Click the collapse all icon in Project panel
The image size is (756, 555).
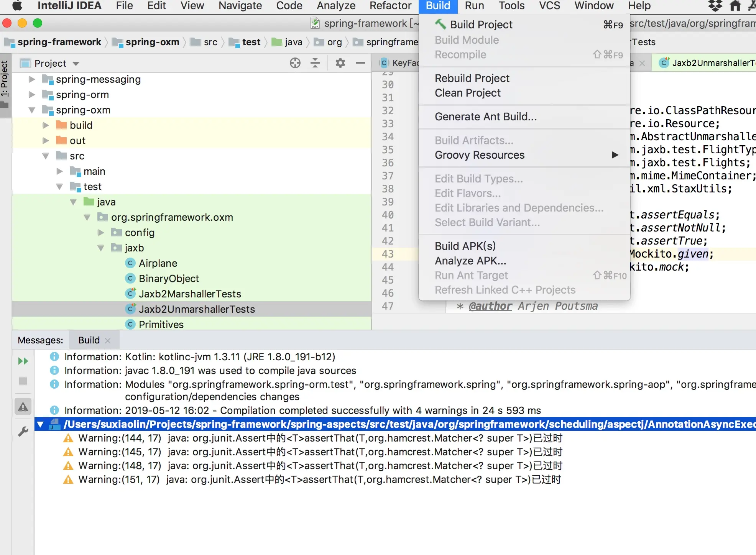[x=315, y=63]
